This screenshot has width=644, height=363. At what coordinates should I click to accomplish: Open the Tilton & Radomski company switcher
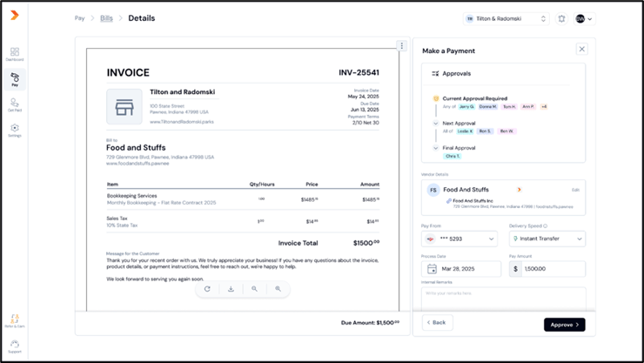(506, 18)
